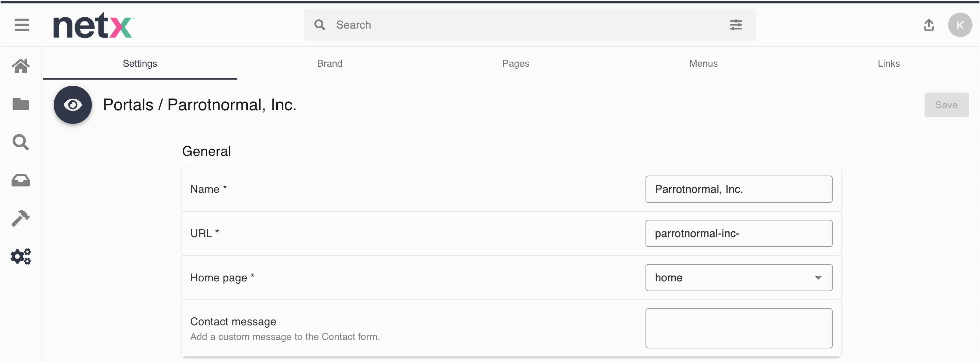Open the inbox tray sidebar icon

[x=20, y=181]
